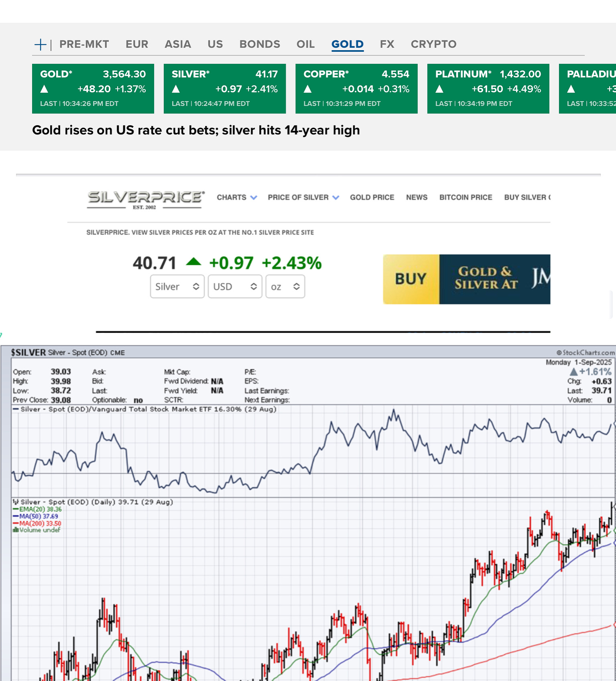Click the MA(50) 37.69 legend entry

click(35, 516)
